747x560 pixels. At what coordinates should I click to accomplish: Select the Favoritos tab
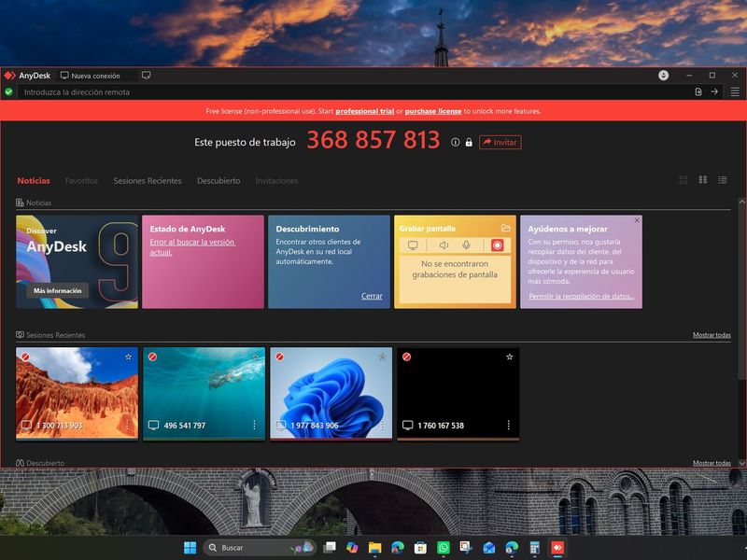81,180
